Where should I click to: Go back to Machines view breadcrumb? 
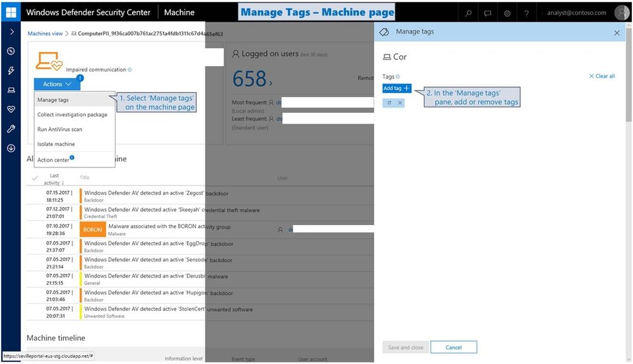click(45, 34)
